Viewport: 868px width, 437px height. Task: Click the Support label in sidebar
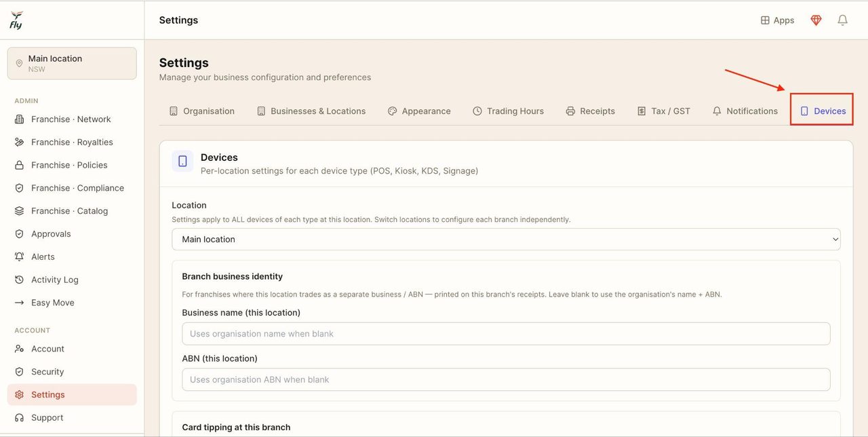(47, 418)
